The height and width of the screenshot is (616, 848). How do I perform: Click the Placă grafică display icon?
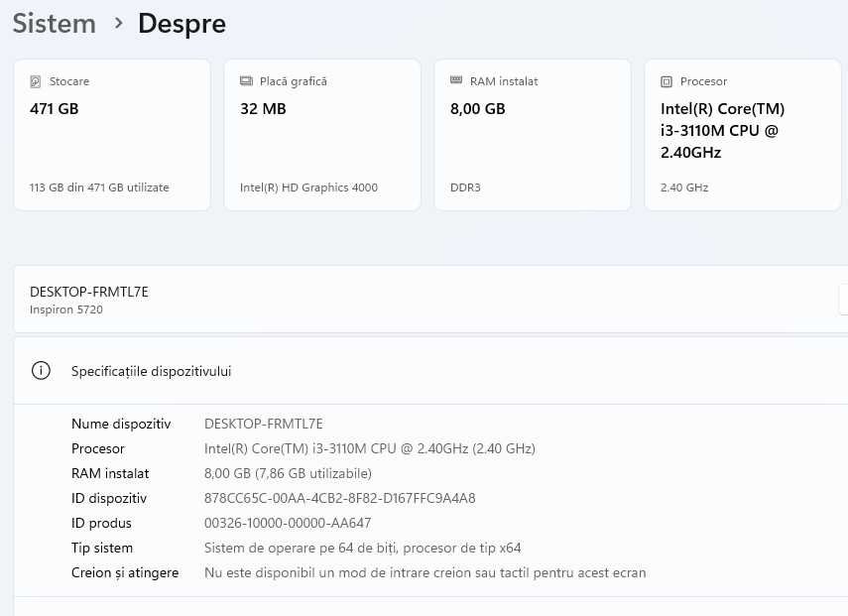(x=246, y=81)
